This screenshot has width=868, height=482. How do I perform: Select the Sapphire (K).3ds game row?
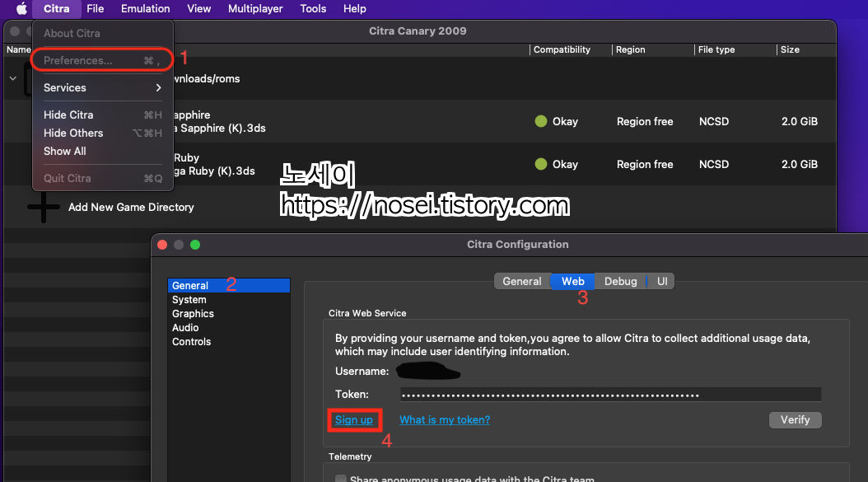[421, 121]
